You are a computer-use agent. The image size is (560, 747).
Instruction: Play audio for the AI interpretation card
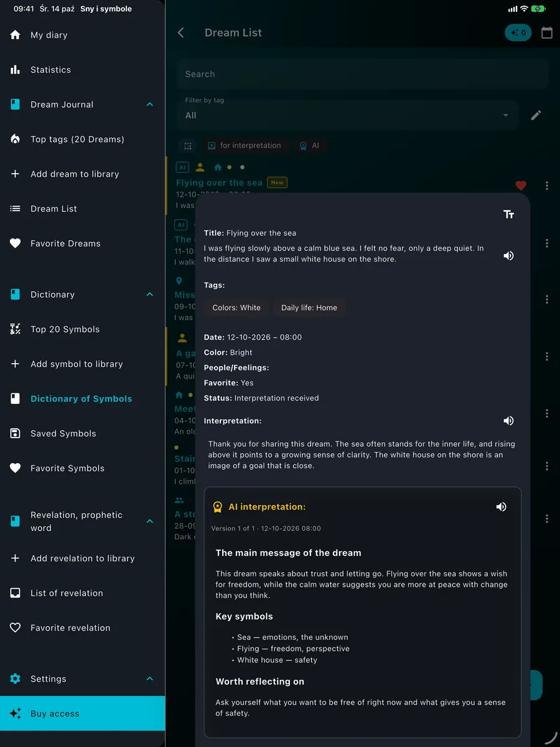[502, 507]
